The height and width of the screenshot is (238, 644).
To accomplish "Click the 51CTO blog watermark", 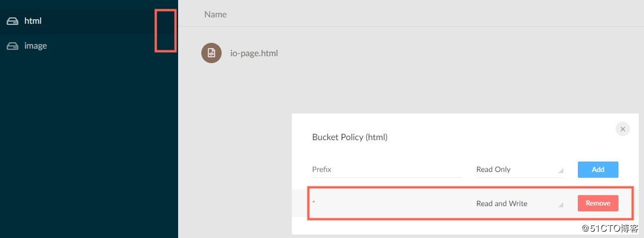I will pos(612,228).
